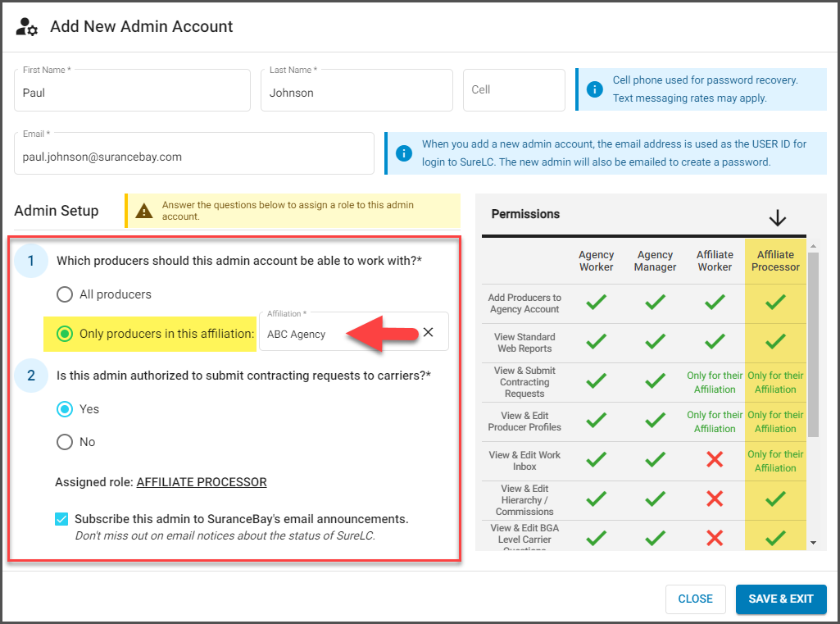Click the info icon next to the USER ID explanation
Viewport: 840px width, 624px height.
pyautogui.click(x=404, y=153)
